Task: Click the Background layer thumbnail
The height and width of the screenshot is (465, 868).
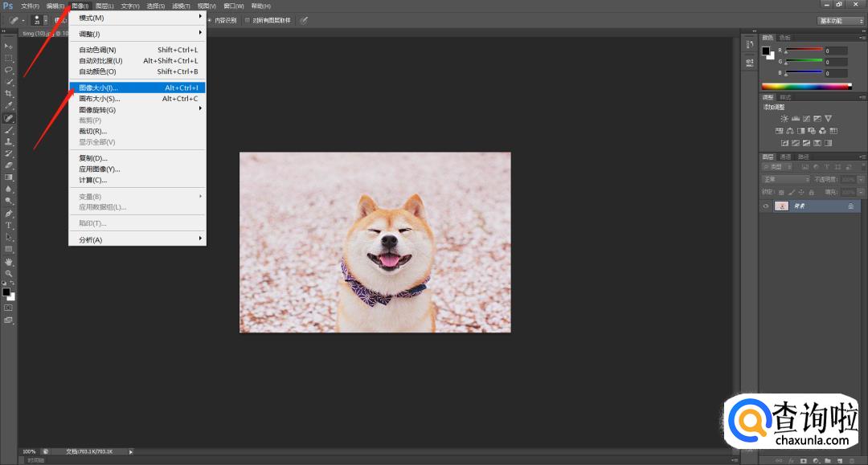Action: (781, 206)
